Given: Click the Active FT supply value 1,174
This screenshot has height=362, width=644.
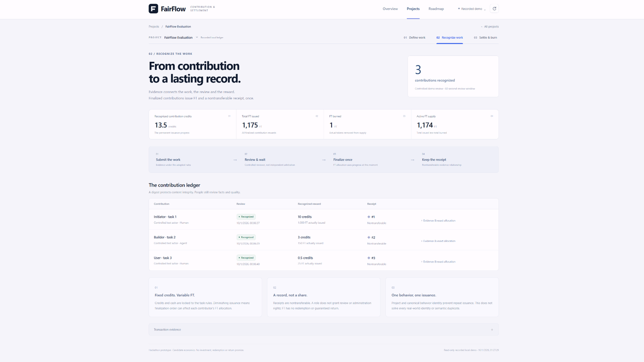Looking at the screenshot, I should [425, 125].
